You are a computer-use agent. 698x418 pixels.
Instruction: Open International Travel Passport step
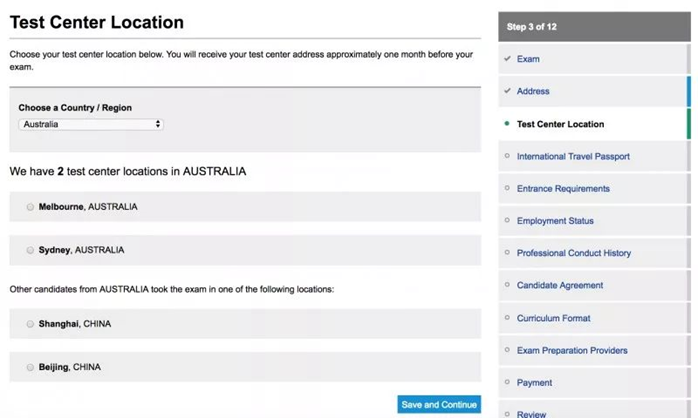[573, 156]
